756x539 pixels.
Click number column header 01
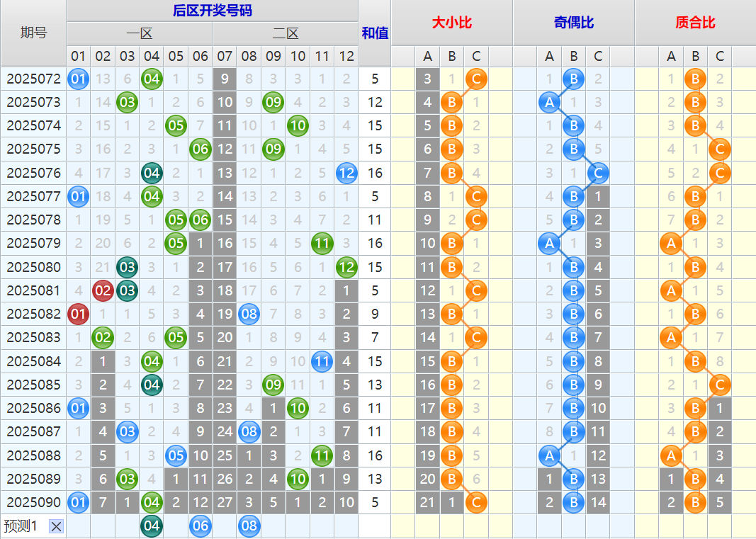click(x=78, y=57)
